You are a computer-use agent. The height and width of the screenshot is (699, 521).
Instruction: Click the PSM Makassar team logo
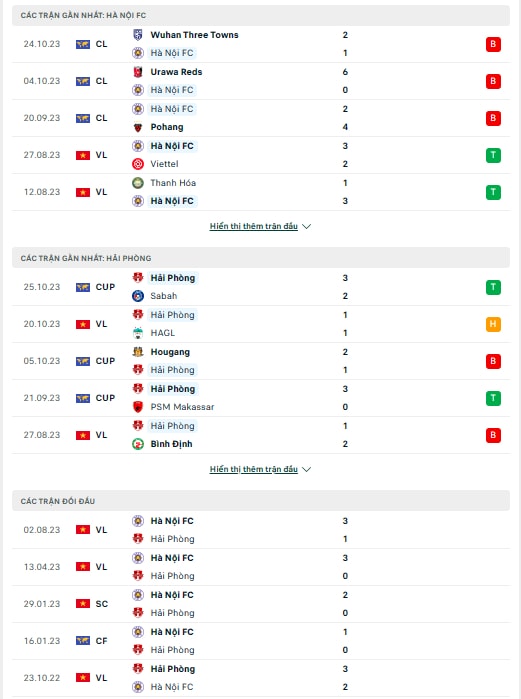[138, 407]
